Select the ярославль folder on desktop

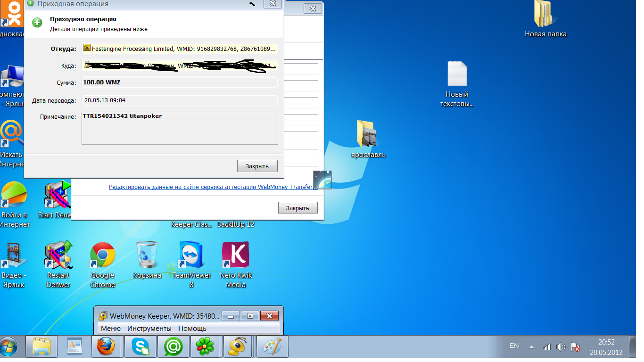click(368, 139)
